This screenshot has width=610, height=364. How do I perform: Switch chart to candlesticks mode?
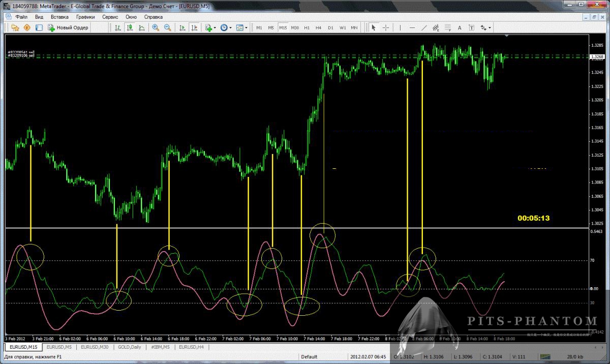(130, 27)
